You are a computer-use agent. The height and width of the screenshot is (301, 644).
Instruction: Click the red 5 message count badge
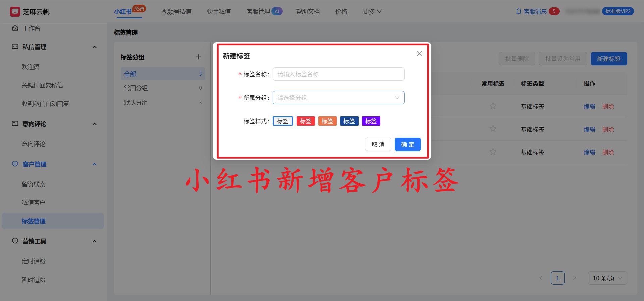[x=554, y=11]
